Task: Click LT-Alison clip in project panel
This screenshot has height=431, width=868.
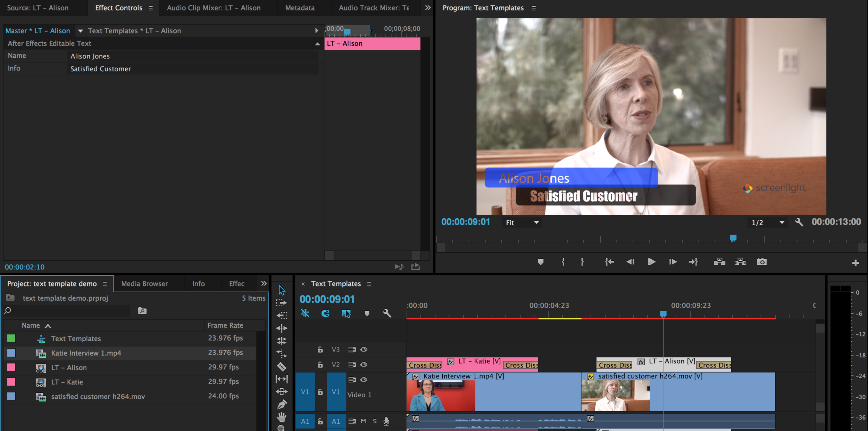Action: 68,367
